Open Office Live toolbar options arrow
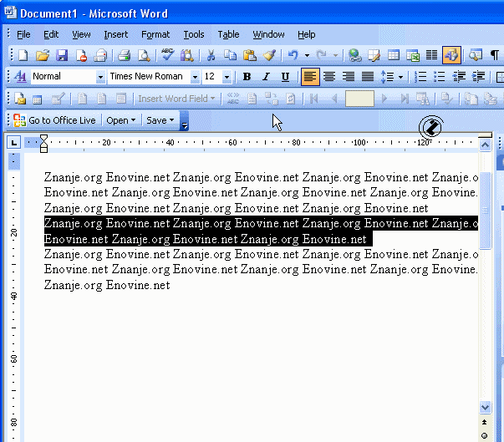Image resolution: width=504 pixels, height=442 pixels. 185,121
